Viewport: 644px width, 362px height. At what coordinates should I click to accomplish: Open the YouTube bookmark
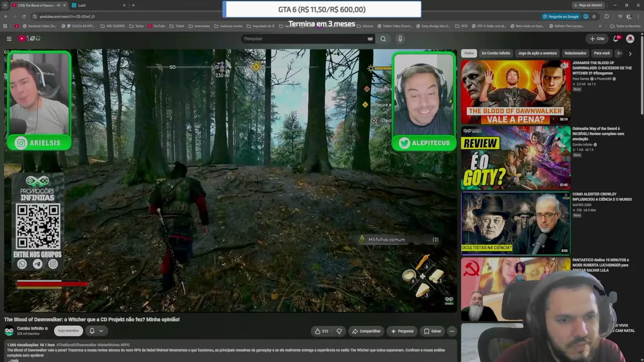point(156,26)
